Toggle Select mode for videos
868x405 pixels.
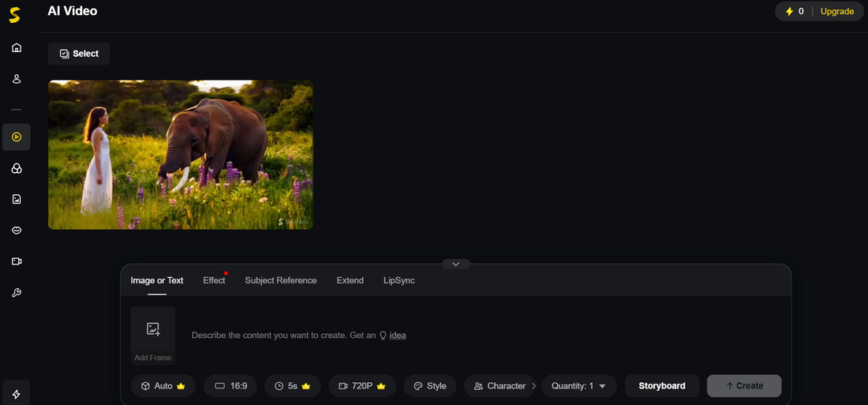tap(79, 54)
